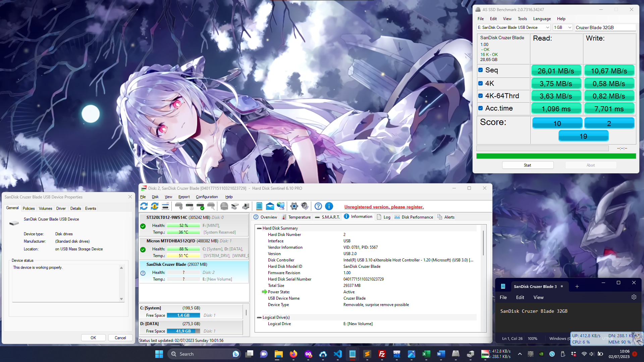
Task: Click the Task View icon on the taskbar
Action: (x=249, y=354)
